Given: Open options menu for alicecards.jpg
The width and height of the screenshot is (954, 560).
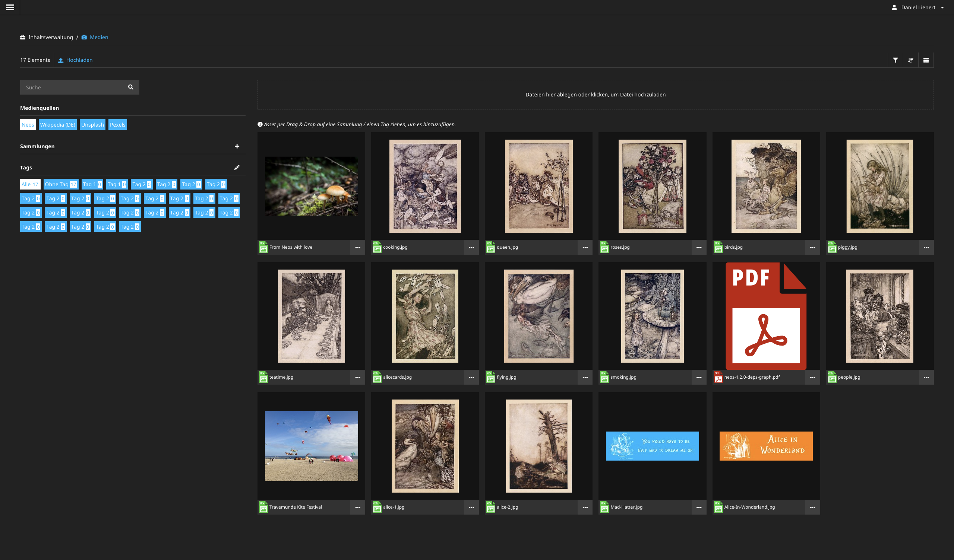Looking at the screenshot, I should (x=471, y=377).
